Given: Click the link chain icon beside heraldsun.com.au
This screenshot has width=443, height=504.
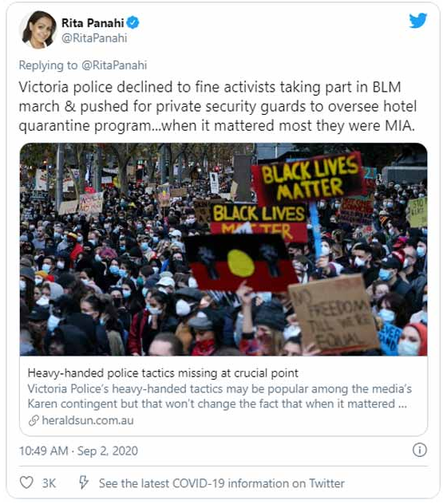Looking at the screenshot, I should (34, 420).
